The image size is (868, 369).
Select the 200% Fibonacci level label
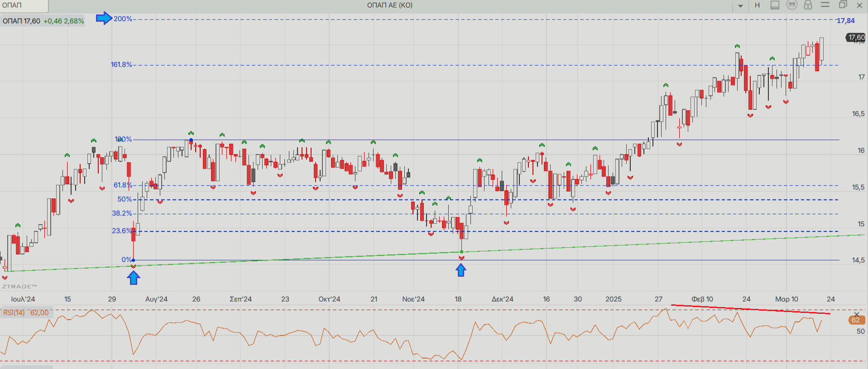tap(123, 19)
